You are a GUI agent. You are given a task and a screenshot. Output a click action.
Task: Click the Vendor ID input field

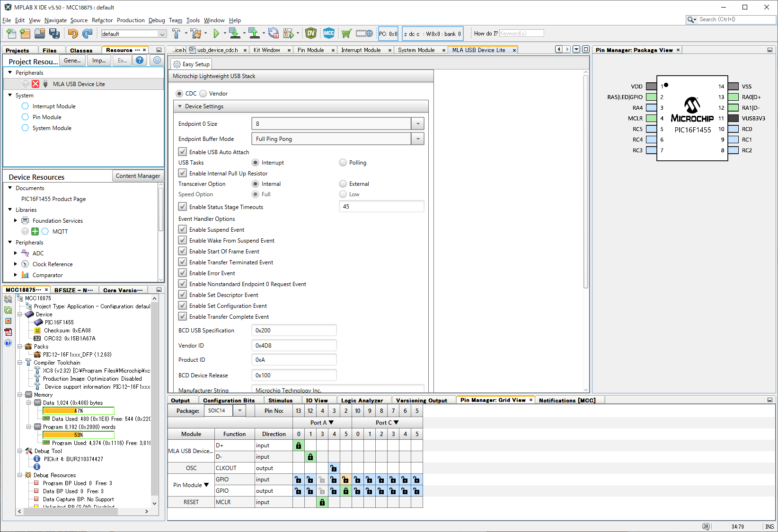point(294,345)
